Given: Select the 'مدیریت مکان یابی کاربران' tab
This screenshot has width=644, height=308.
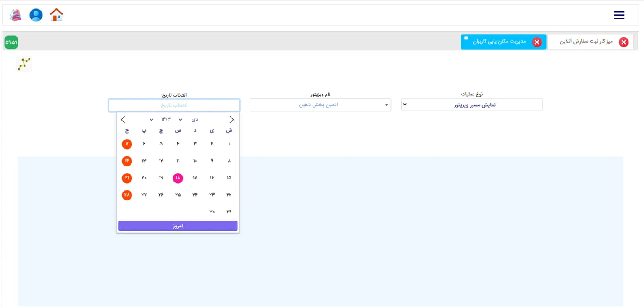Looking at the screenshot, I should coord(499,42).
